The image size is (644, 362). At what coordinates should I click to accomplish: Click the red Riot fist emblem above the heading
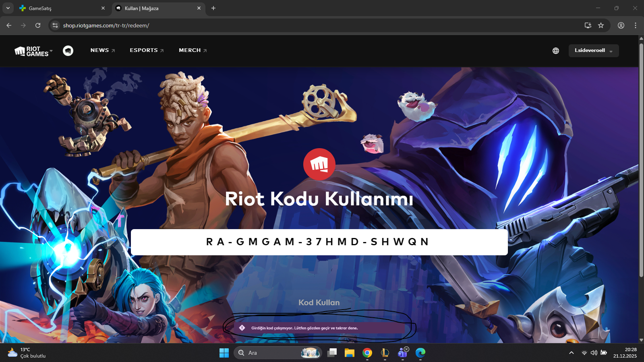[x=319, y=164]
